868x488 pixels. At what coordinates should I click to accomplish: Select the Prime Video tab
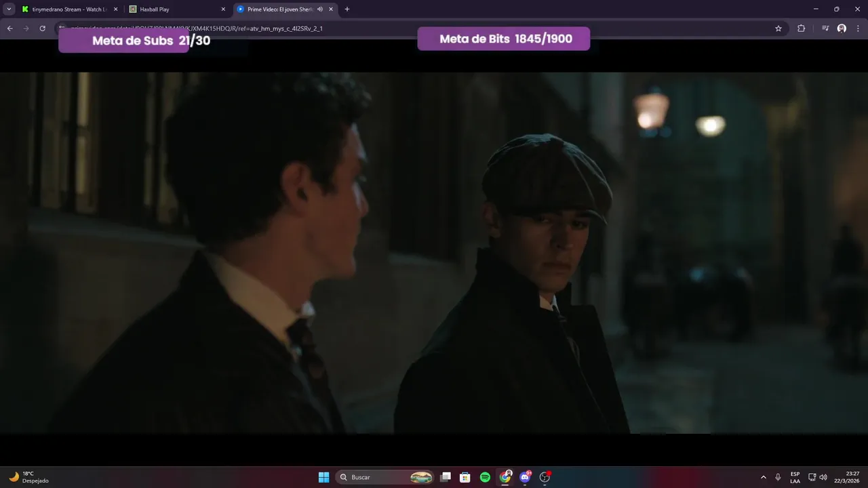285,9
